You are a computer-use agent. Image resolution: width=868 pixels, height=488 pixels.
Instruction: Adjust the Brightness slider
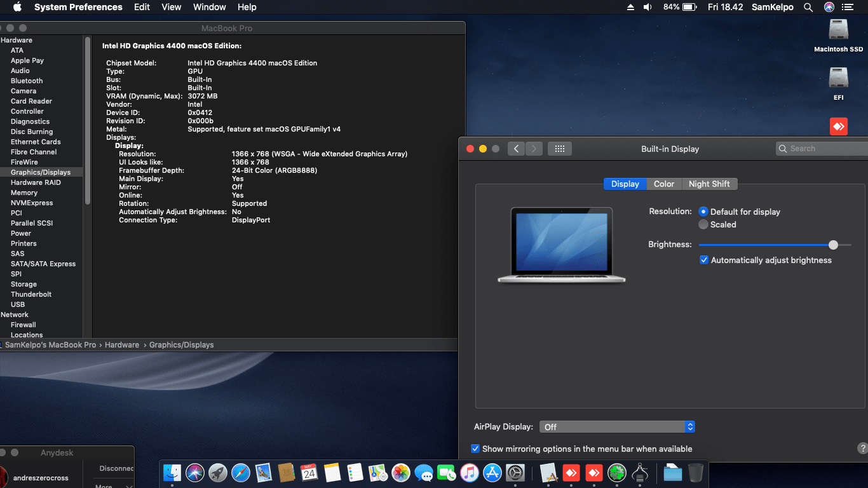pyautogui.click(x=775, y=245)
